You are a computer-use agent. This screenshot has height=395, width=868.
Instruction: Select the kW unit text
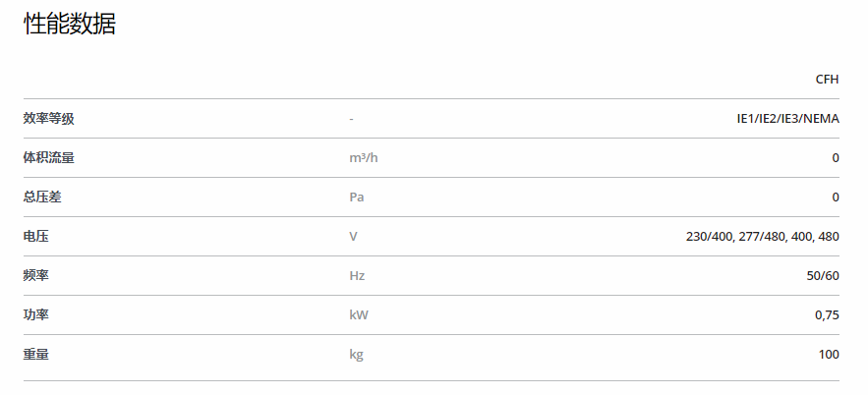pos(359,314)
